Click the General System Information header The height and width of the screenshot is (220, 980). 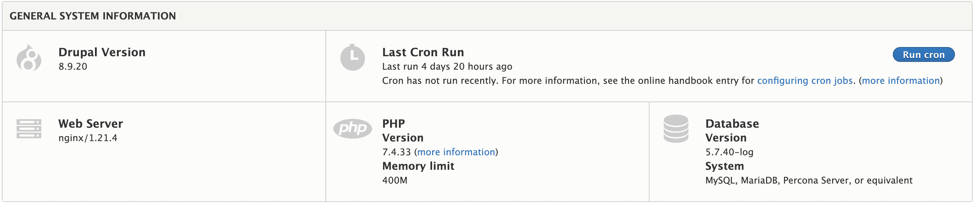point(93,16)
